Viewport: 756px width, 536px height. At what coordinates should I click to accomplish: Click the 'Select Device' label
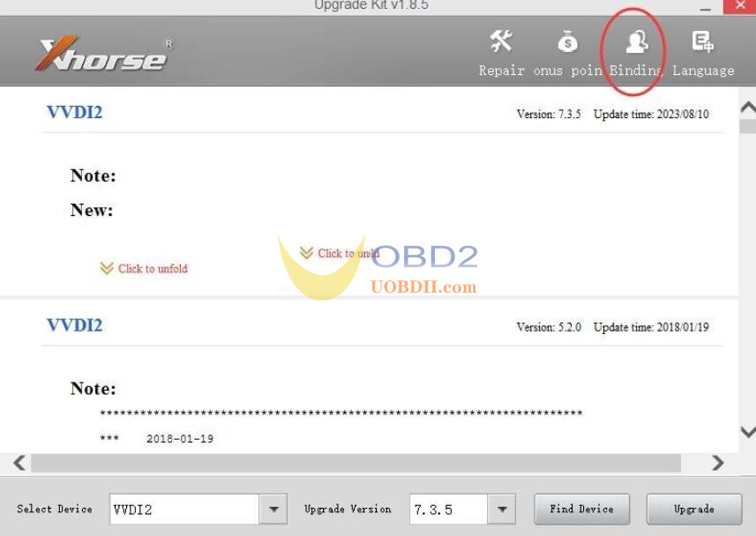pyautogui.click(x=55, y=509)
